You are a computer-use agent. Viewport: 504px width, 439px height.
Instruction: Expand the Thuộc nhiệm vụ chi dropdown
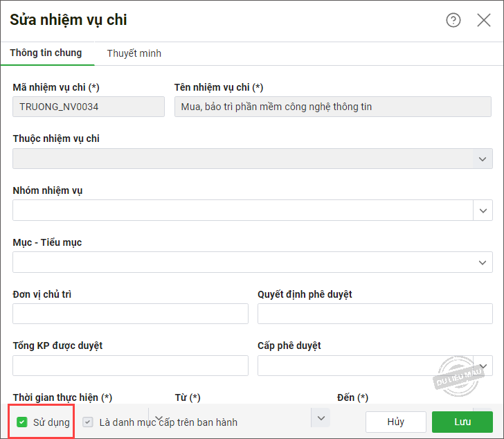pyautogui.click(x=483, y=159)
